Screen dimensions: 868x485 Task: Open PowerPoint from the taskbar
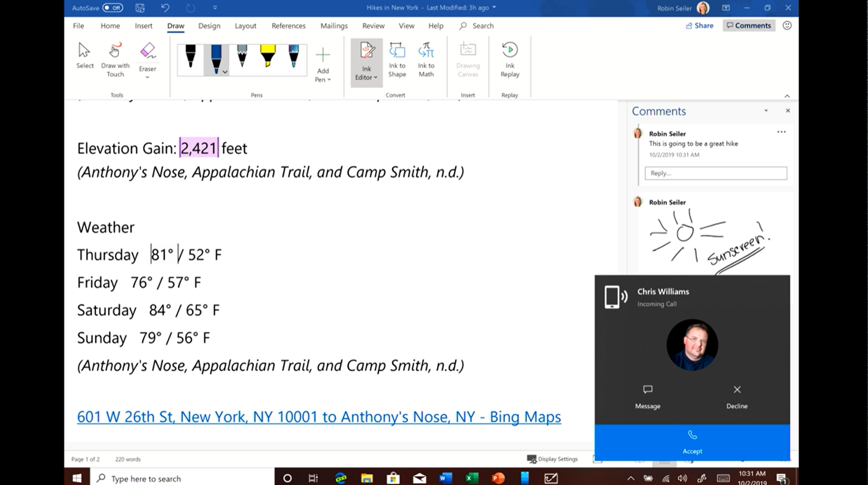pyautogui.click(x=499, y=478)
